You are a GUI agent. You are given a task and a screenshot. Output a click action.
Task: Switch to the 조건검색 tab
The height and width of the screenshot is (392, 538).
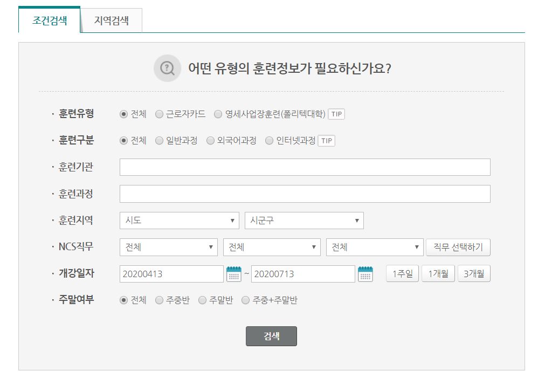coord(50,20)
